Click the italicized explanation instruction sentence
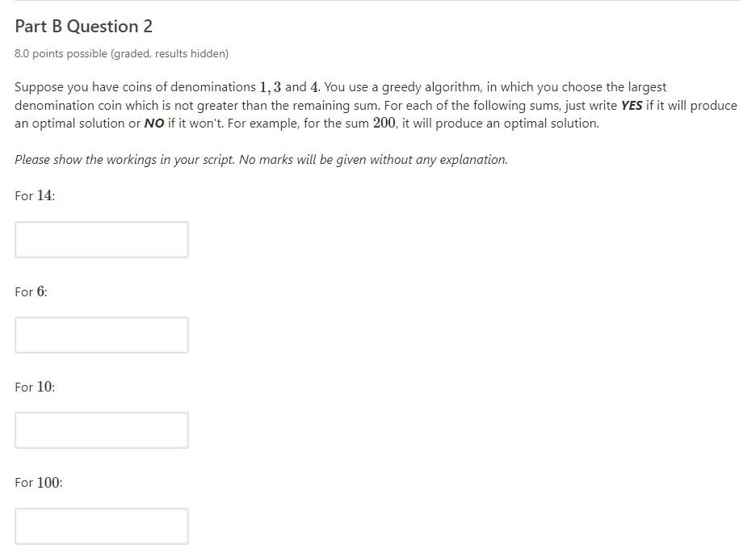 click(x=260, y=159)
